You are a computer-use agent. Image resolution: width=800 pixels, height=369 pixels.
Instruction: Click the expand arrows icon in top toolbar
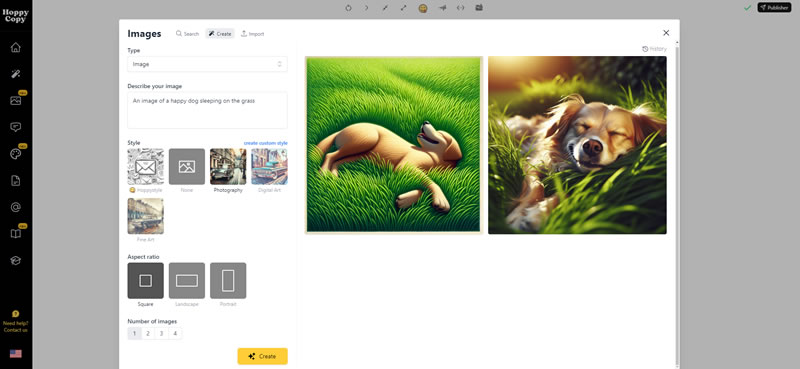404,8
